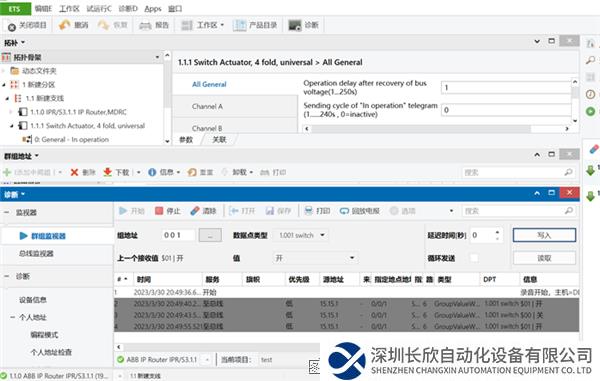Open the 窗口 menu
The width and height of the screenshot is (600, 381).
175,8
